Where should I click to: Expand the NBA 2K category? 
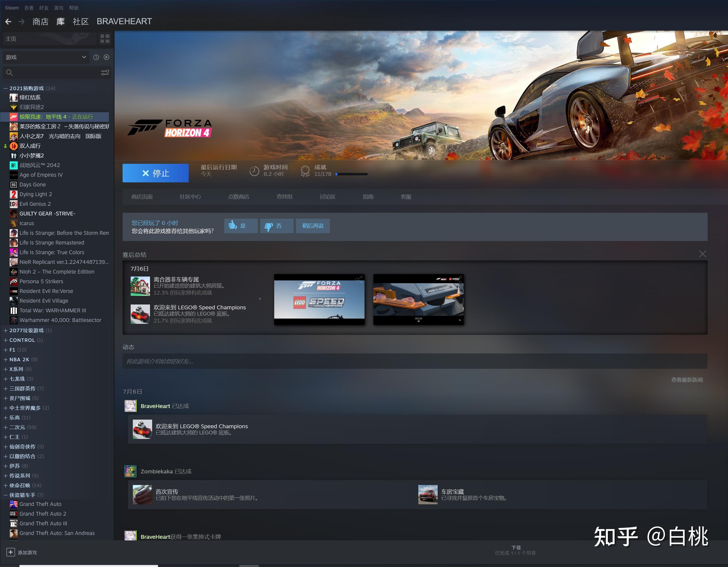[6, 360]
